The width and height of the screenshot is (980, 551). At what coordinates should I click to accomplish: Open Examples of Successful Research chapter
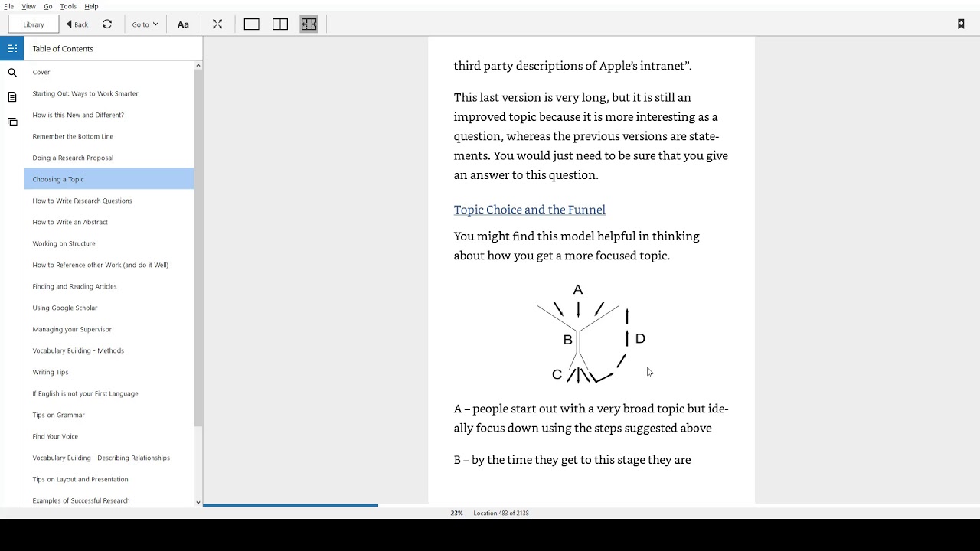tap(109, 500)
